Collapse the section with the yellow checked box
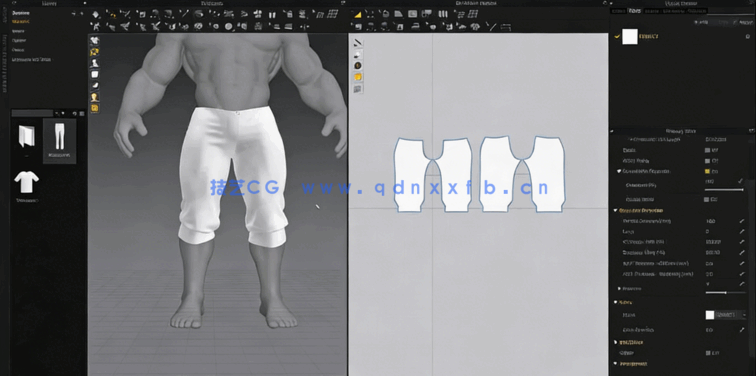756x376 pixels. [x=619, y=171]
